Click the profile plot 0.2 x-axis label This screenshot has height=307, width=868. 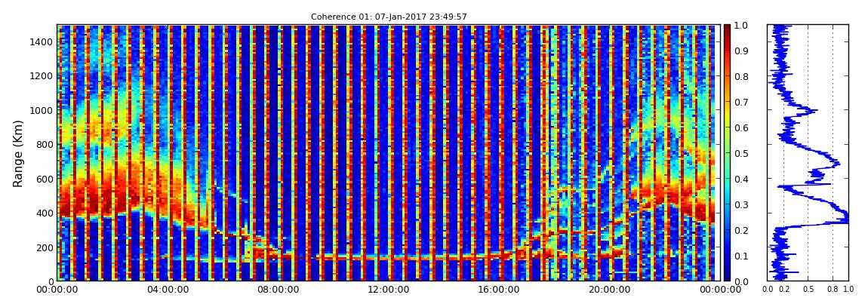783,290
